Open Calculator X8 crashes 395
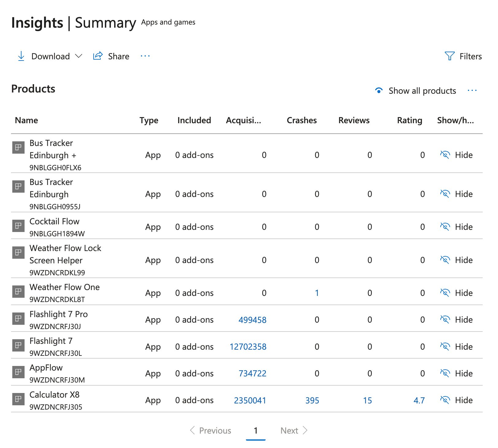The width and height of the screenshot is (498, 448). [312, 400]
